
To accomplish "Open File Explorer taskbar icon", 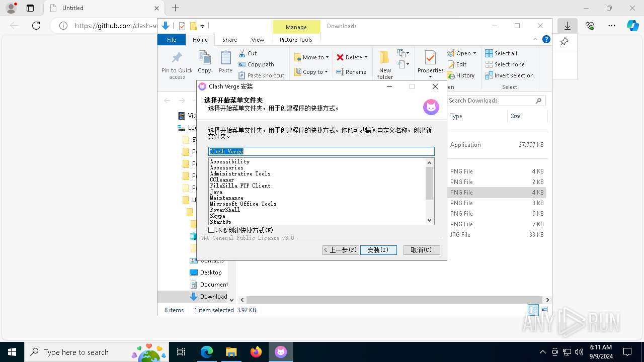I will (x=231, y=352).
